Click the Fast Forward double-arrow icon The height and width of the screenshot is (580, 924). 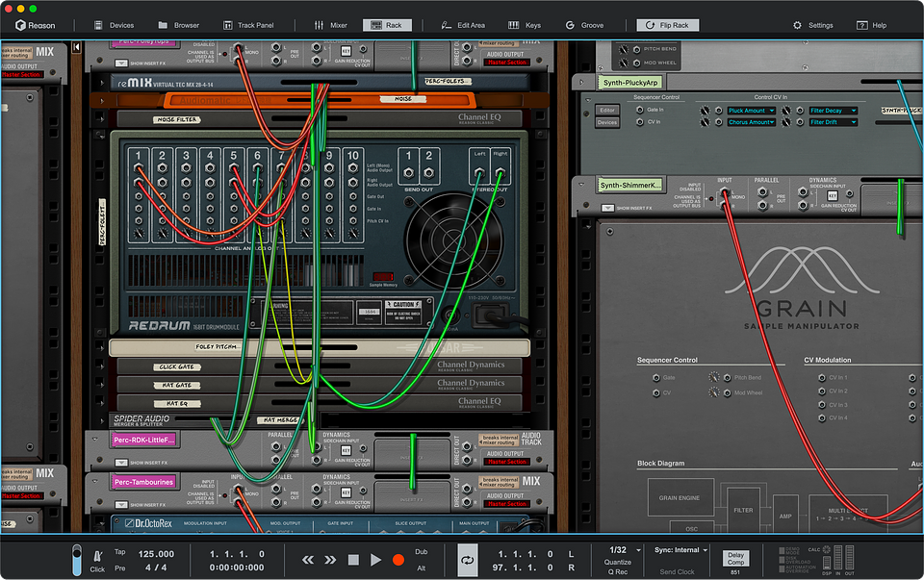(330, 560)
